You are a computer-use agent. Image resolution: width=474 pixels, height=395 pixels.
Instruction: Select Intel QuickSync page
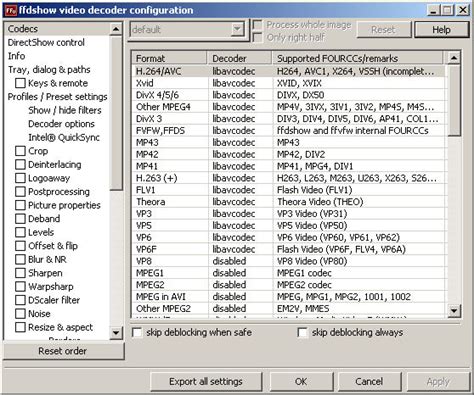pyautogui.click(x=64, y=137)
